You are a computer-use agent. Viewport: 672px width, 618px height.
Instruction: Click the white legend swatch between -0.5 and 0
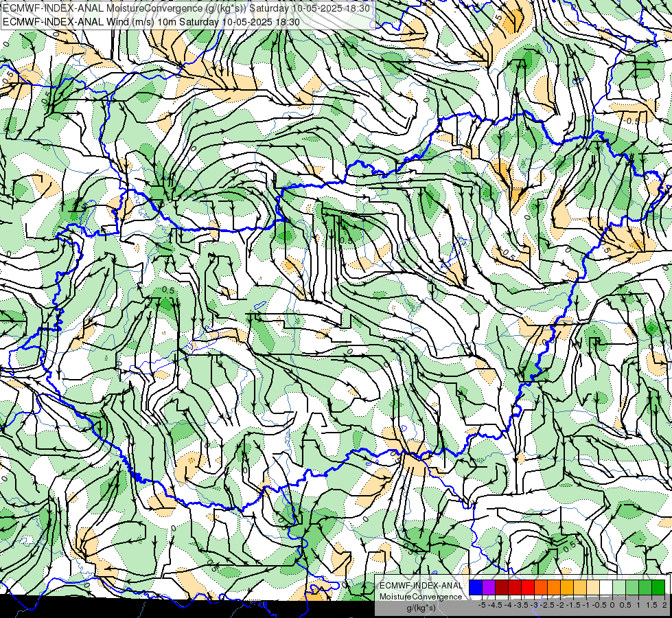click(x=606, y=587)
